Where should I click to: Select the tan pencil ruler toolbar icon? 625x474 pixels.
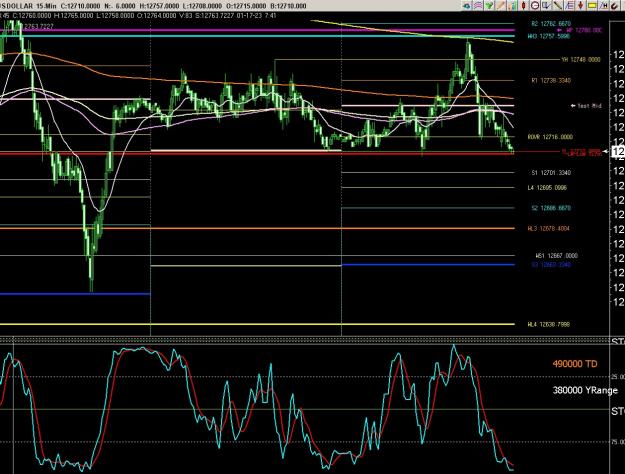(x=501, y=6)
